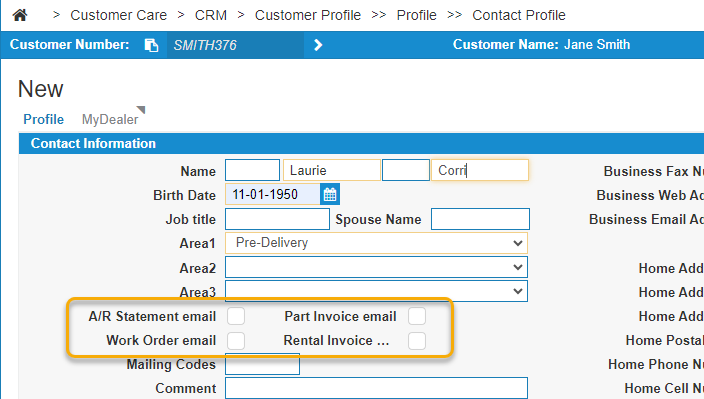This screenshot has width=704, height=399.
Task: Enable A/R Statement email checkbox
Action: pyautogui.click(x=236, y=316)
